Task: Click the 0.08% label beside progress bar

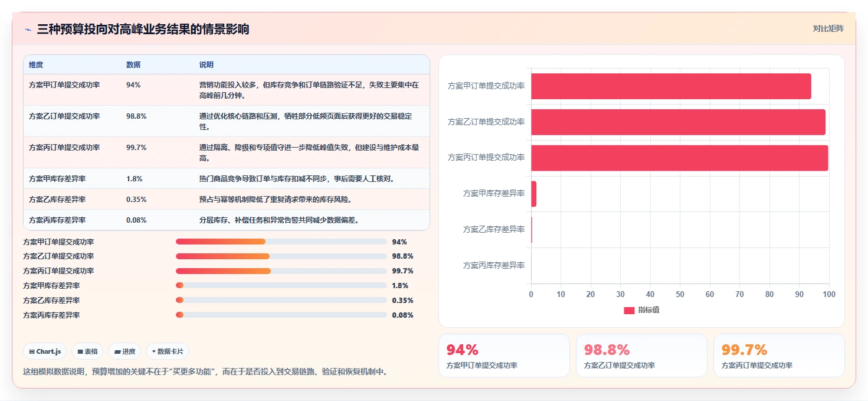Action: [402, 315]
